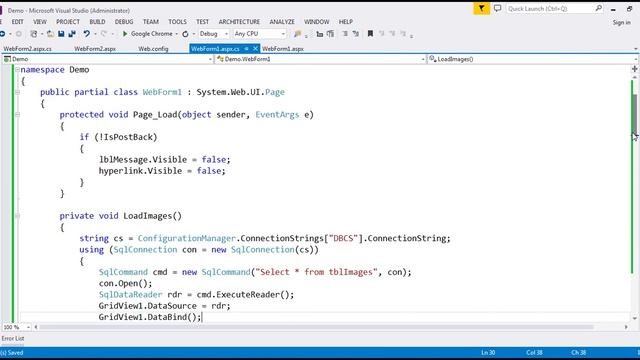Start debugging with the green play icon

(x=125, y=34)
